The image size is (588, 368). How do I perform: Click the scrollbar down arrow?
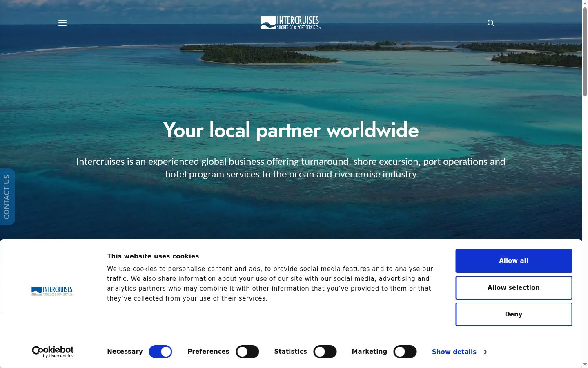(x=585, y=364)
